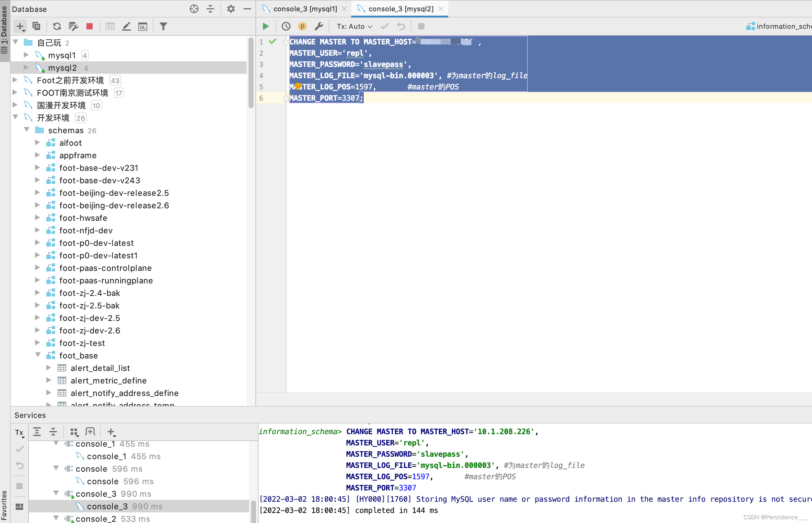Open the query history clock icon
The width and height of the screenshot is (812, 523).
pyautogui.click(x=286, y=26)
